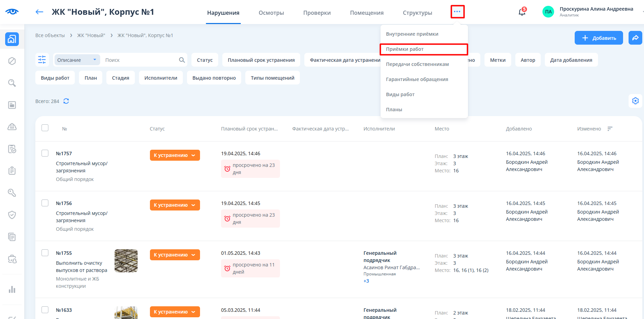Open table settings gear icon
The width and height of the screenshot is (644, 319).
[x=635, y=101]
